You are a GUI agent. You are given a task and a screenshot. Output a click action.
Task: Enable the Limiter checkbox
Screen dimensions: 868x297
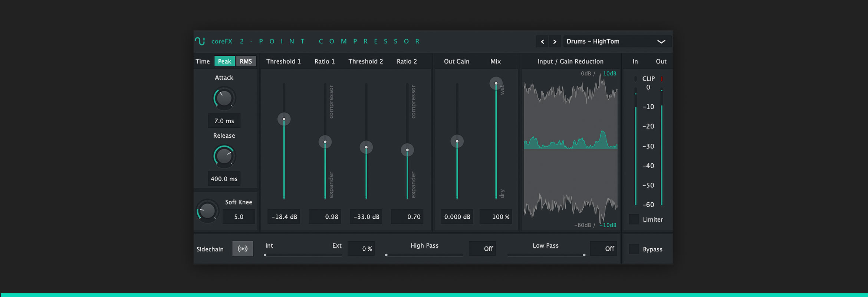click(x=634, y=219)
